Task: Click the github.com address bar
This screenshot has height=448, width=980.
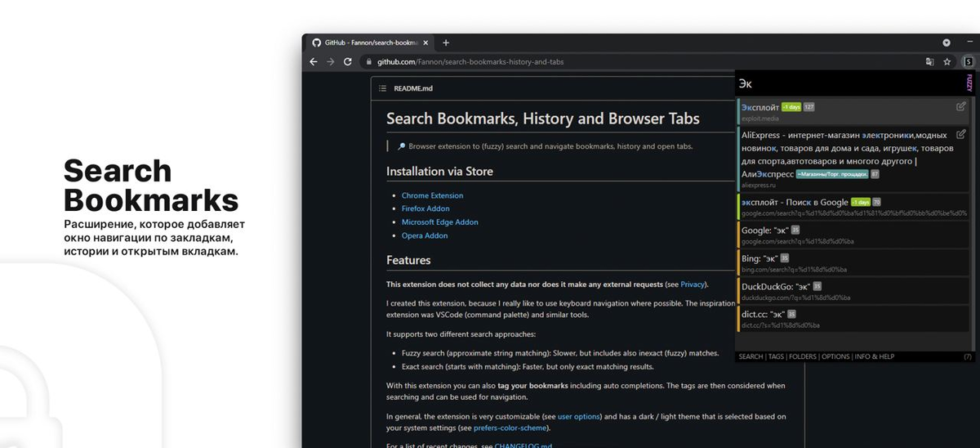Action: tap(641, 61)
